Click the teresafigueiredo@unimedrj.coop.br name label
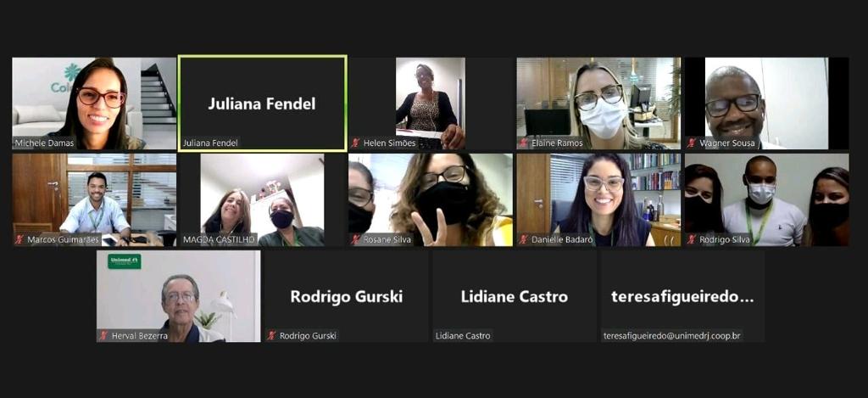Image resolution: width=868 pixels, height=398 pixels. click(x=672, y=335)
